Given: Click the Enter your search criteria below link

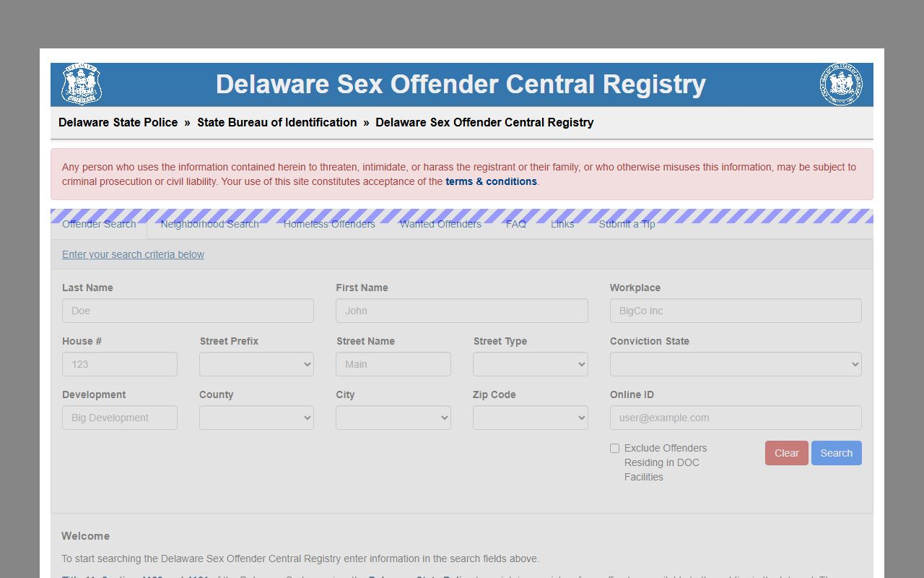Looking at the screenshot, I should (133, 254).
